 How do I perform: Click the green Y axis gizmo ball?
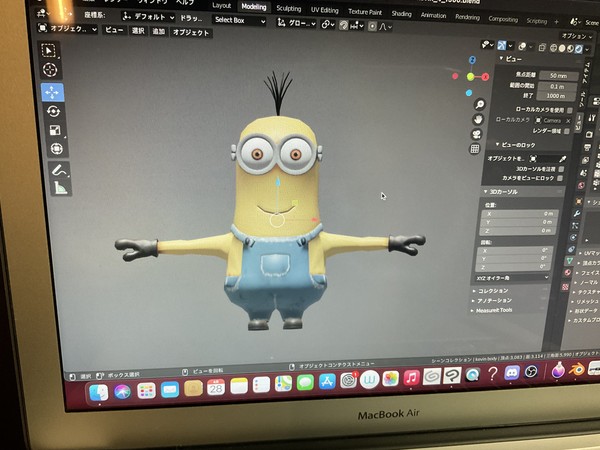tap(471, 77)
